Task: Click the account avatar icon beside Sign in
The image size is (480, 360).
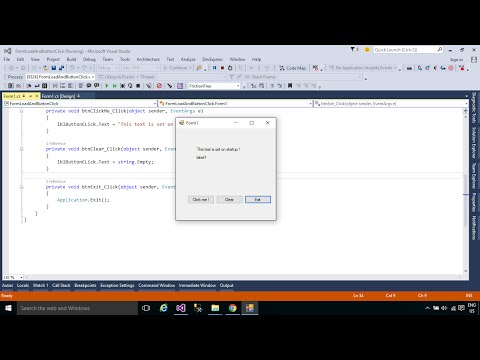Action: pyautogui.click(x=474, y=59)
